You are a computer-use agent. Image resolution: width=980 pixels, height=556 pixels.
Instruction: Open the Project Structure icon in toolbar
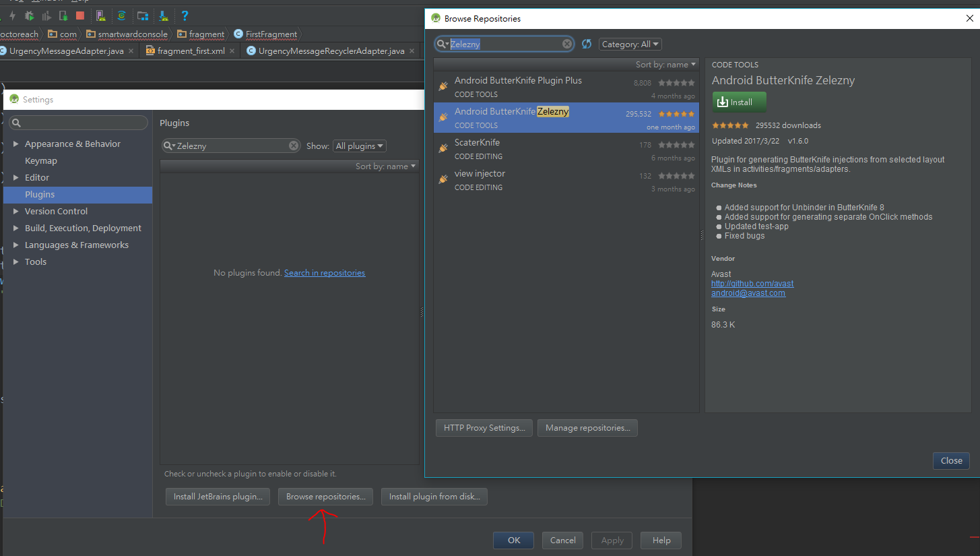pos(143,16)
